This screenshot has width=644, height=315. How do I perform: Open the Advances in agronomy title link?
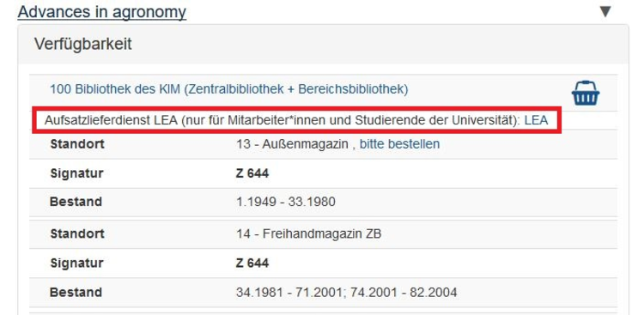[102, 12]
